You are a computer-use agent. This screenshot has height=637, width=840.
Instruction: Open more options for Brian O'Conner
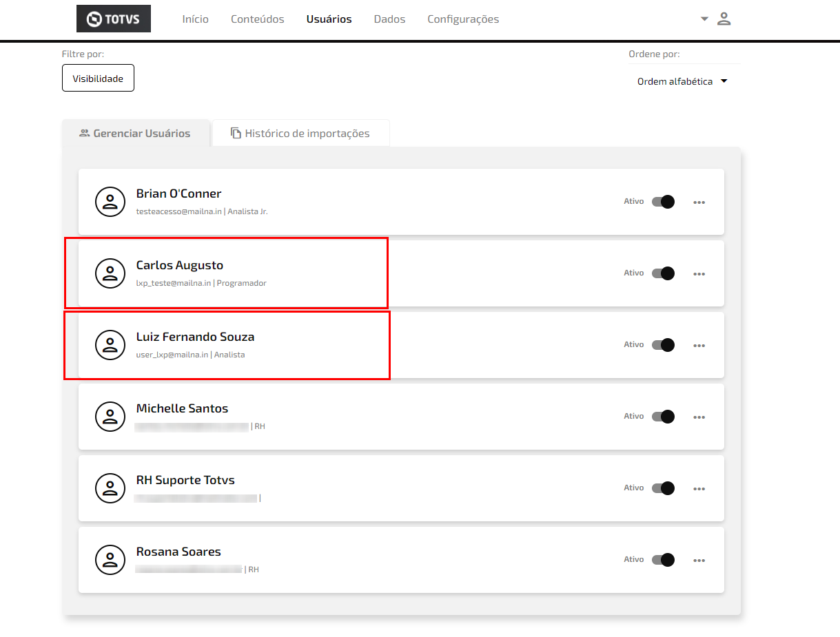(699, 202)
